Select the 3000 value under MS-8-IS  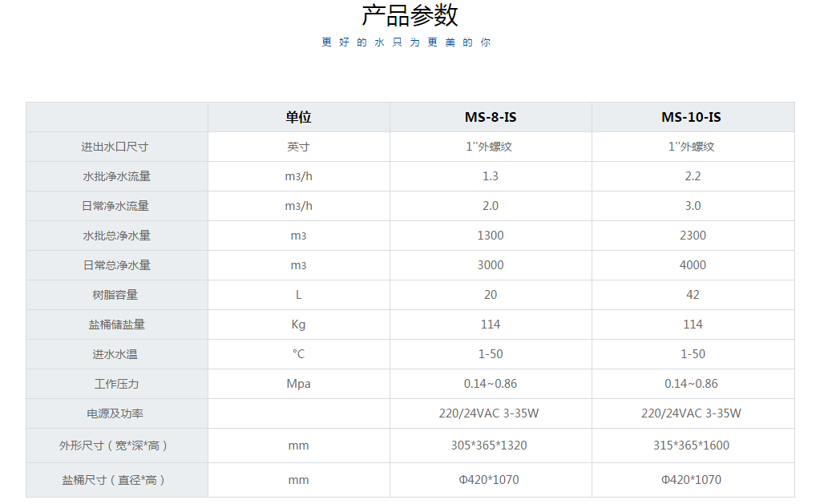pos(490,265)
